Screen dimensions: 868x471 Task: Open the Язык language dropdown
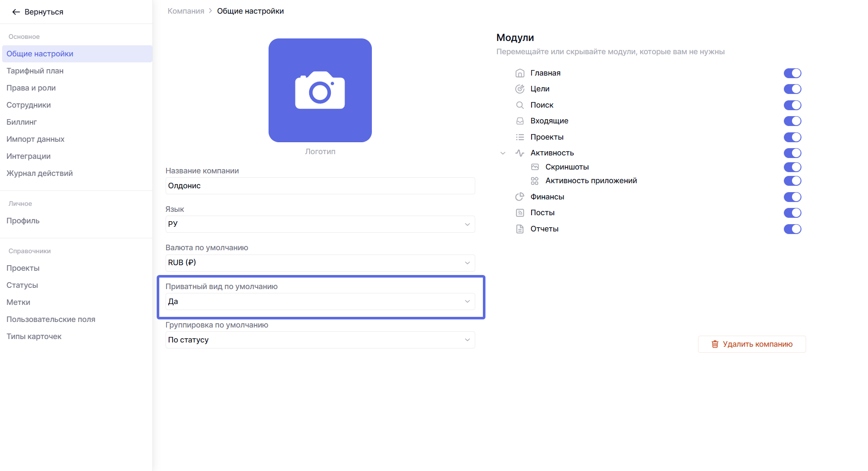coord(320,224)
